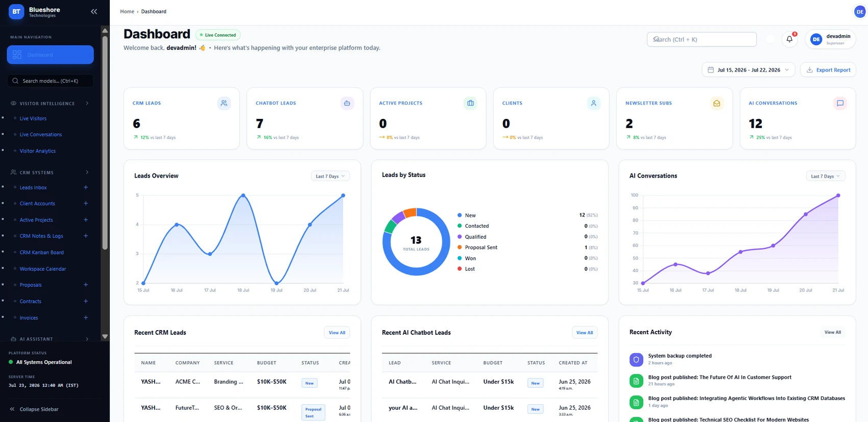This screenshot has width=868, height=422.
Task: Click the AI Conversations chat icon
Action: [x=840, y=103]
